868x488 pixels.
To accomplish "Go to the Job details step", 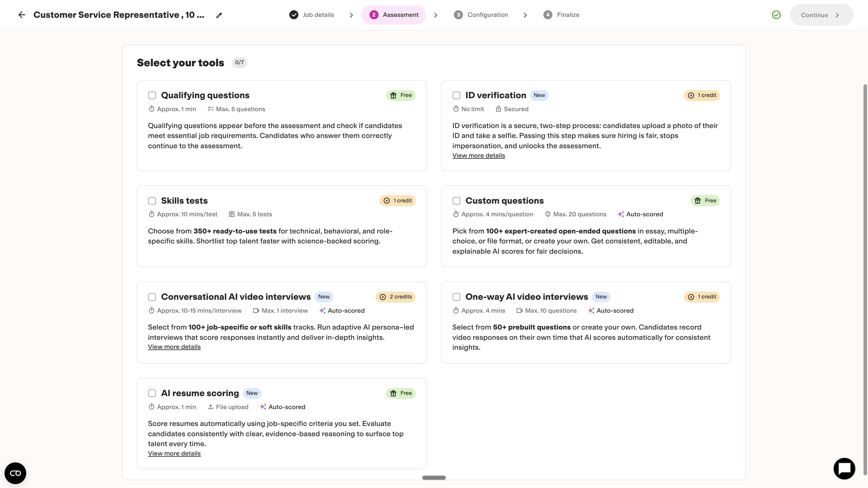I will (x=312, y=15).
